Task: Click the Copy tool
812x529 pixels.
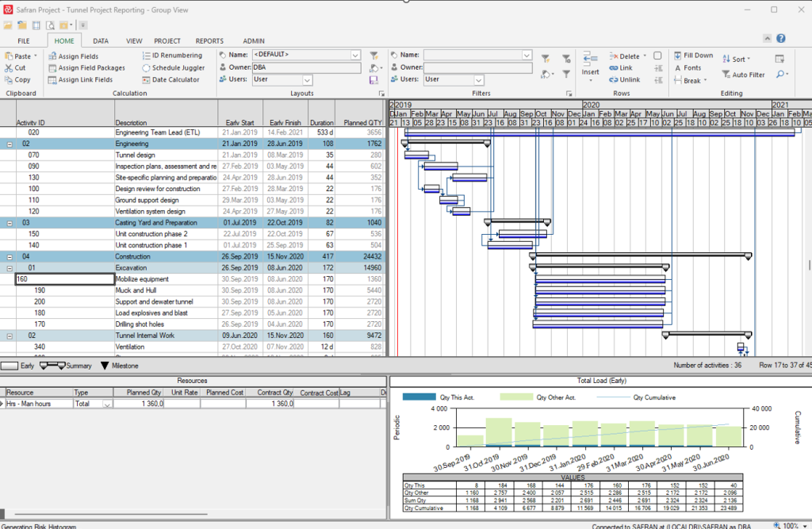Action: point(17,80)
